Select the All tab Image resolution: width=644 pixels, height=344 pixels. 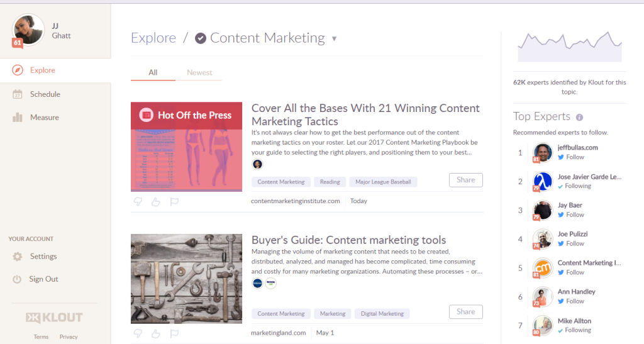(153, 73)
